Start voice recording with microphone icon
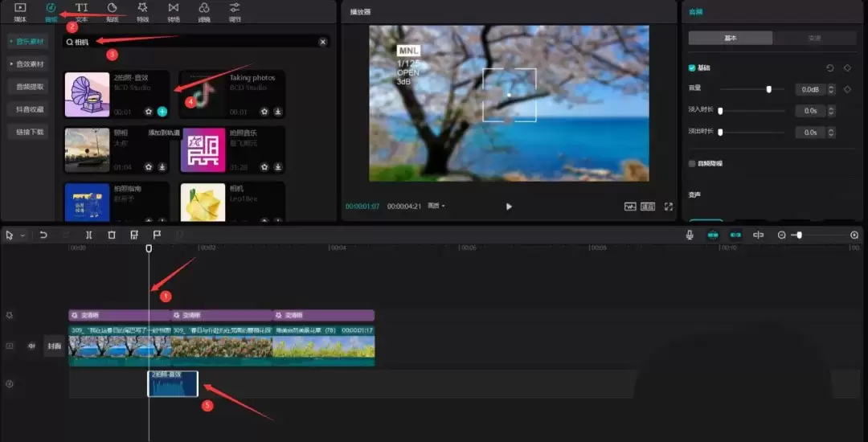Viewport: 868px width, 442px height. tap(690, 235)
